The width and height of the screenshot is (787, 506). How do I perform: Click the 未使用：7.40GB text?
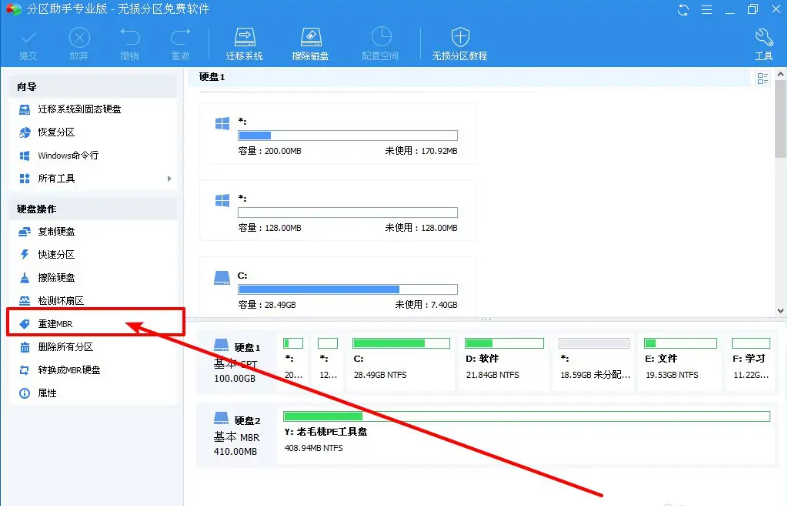(426, 305)
